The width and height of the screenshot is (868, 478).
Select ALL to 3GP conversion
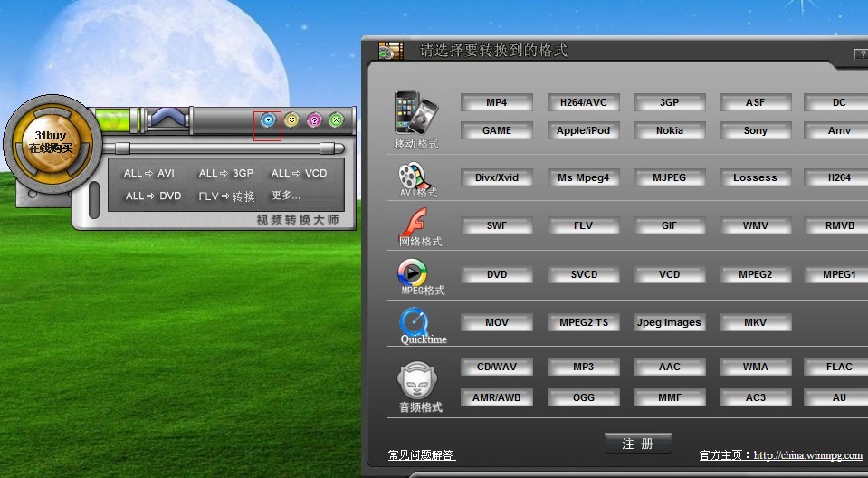tap(226, 173)
